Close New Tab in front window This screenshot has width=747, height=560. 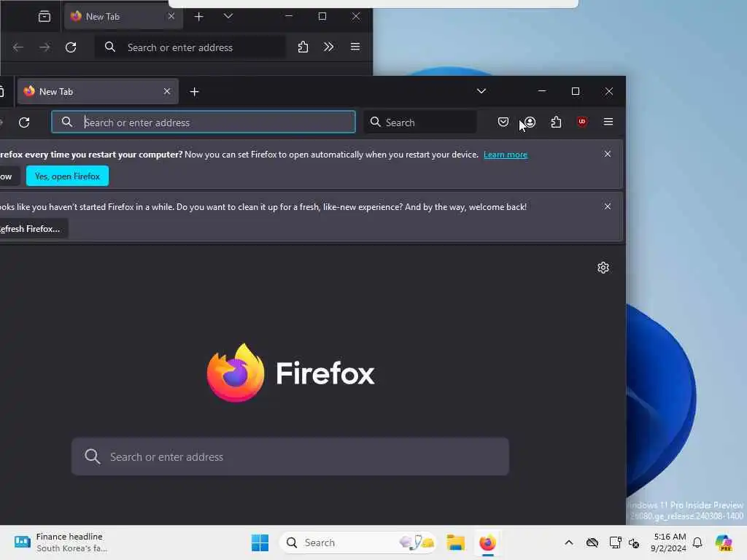(167, 91)
